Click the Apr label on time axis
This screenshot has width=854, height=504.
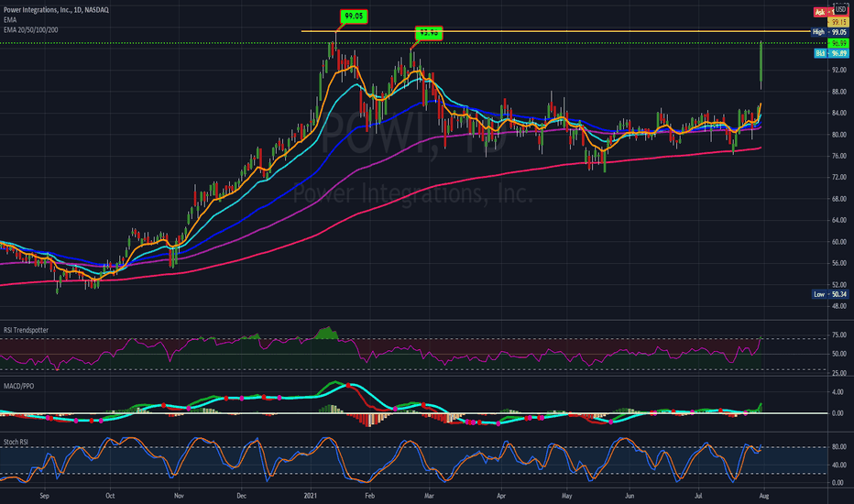click(501, 497)
